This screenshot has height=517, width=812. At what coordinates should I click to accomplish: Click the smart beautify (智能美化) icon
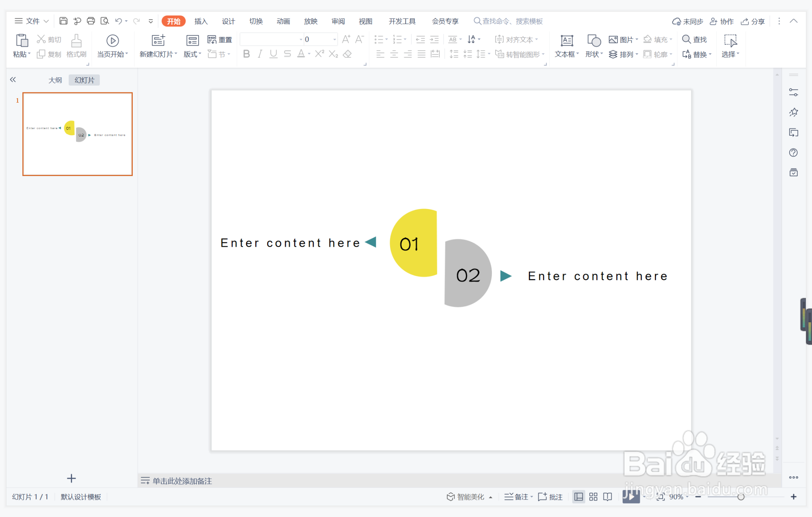pyautogui.click(x=450, y=497)
